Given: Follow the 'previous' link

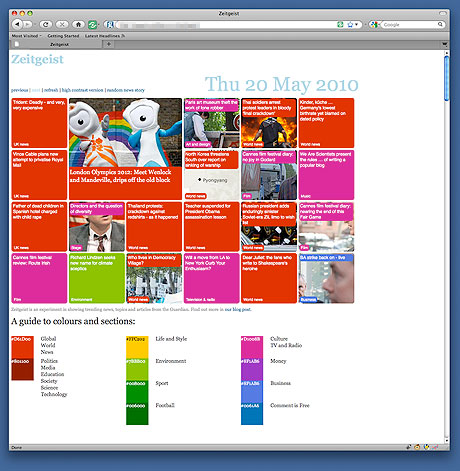Looking at the screenshot, I should tap(19, 90).
